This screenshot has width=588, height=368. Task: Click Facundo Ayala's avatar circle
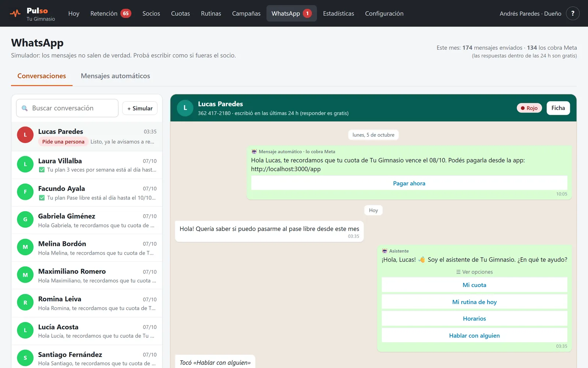pyautogui.click(x=25, y=192)
